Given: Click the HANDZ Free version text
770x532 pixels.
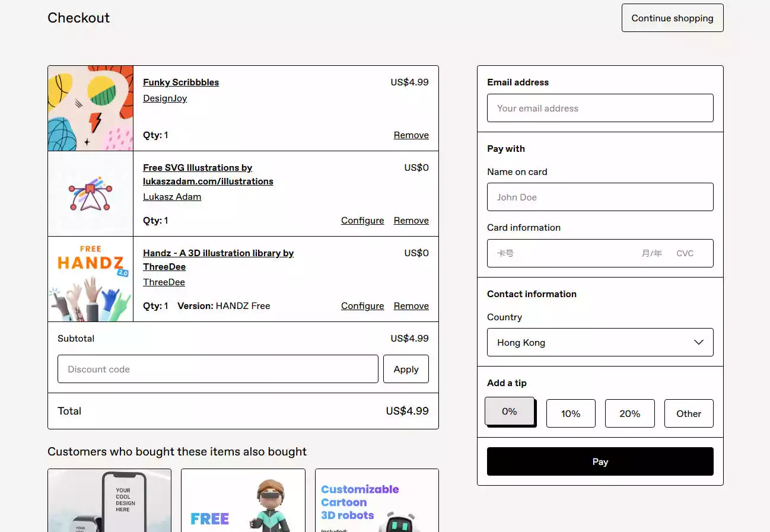Looking at the screenshot, I should tap(243, 306).
